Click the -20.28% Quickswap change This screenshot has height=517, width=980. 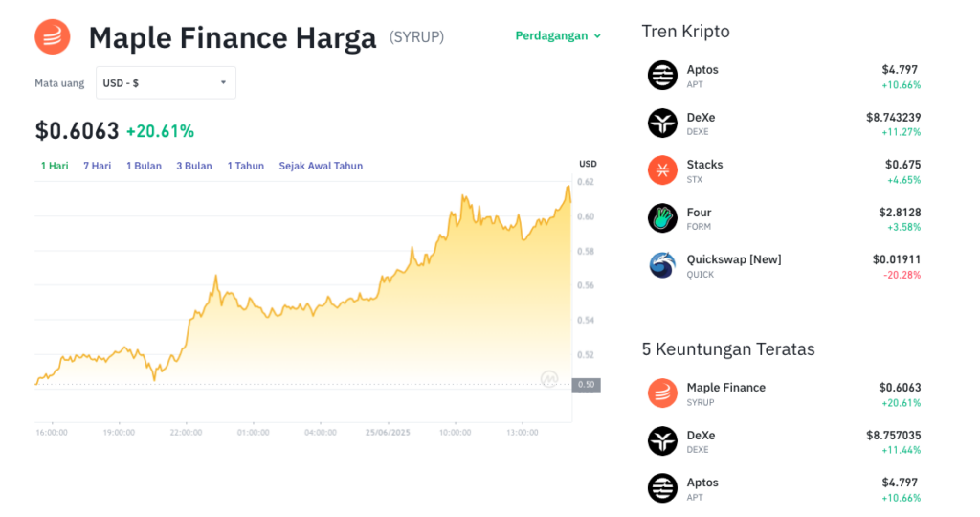tap(902, 275)
